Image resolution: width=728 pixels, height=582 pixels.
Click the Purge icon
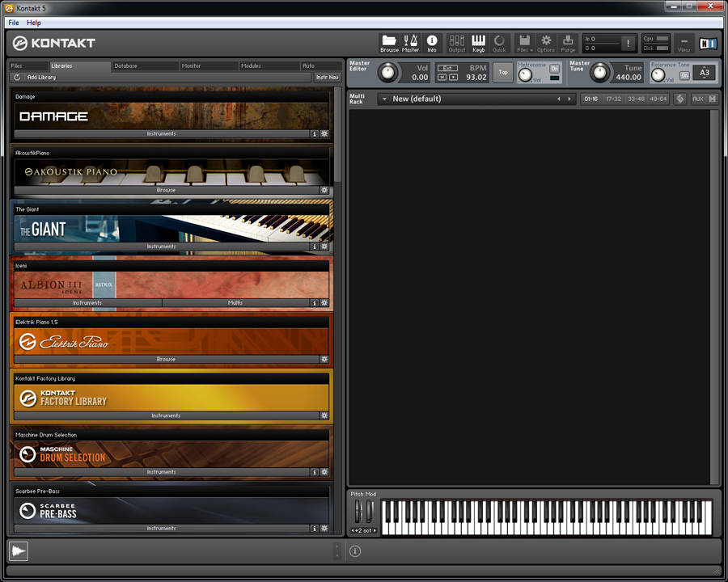coord(568,42)
